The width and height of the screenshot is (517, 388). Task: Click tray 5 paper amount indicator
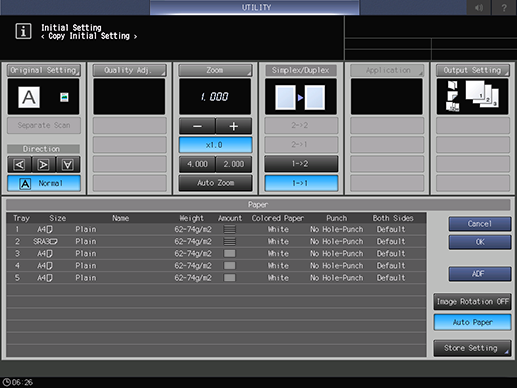(x=230, y=278)
